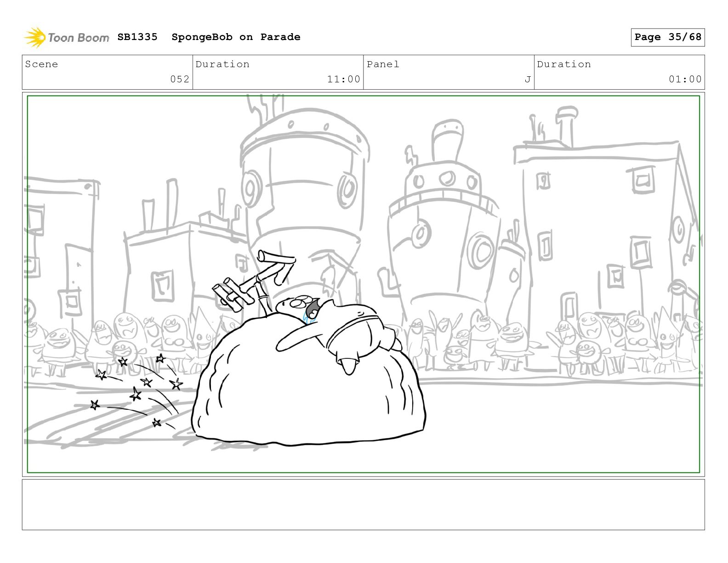
Task: Click the storyboard panel drawing
Action: (363, 284)
